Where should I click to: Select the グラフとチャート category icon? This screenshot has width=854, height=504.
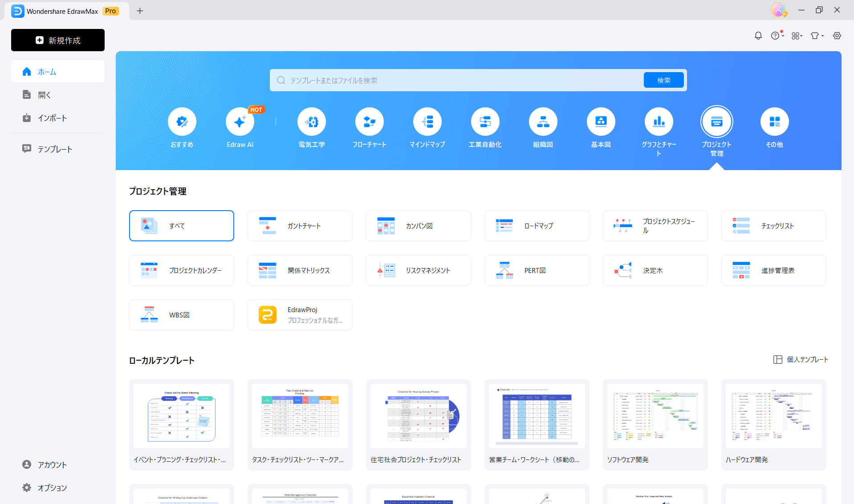tap(659, 122)
